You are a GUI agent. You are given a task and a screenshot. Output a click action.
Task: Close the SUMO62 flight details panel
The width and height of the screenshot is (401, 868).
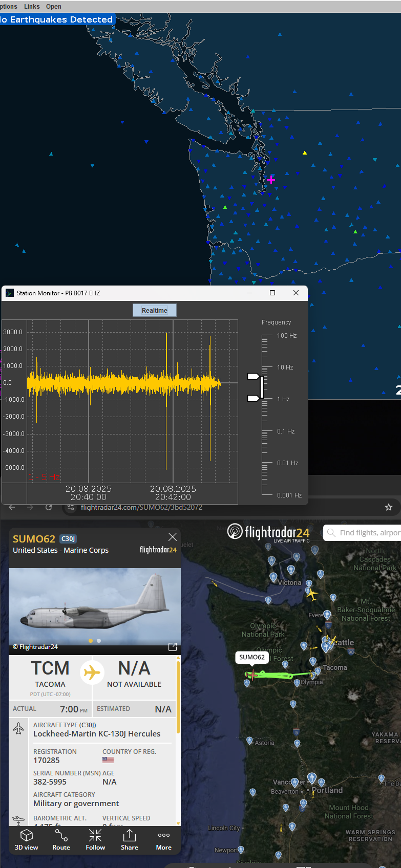tap(173, 537)
